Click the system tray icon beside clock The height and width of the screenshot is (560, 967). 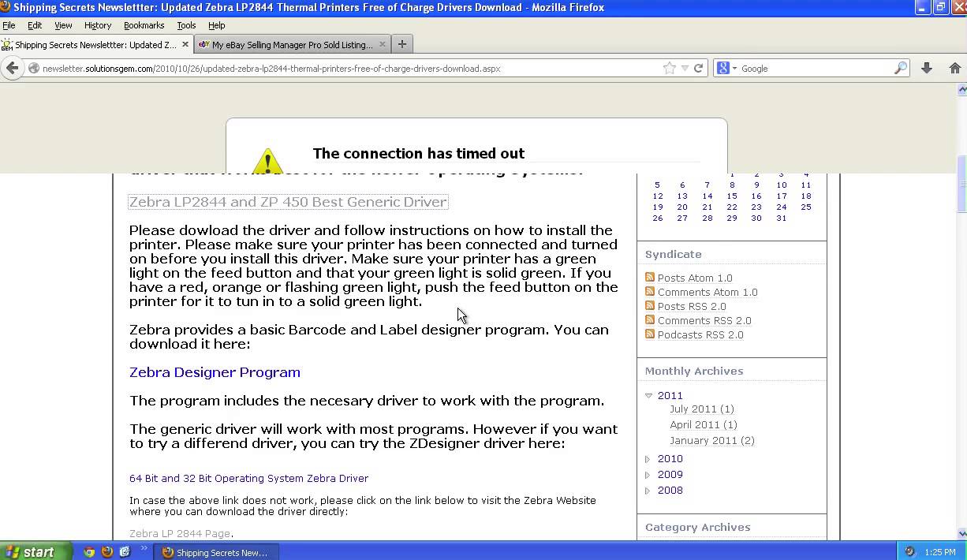click(909, 552)
